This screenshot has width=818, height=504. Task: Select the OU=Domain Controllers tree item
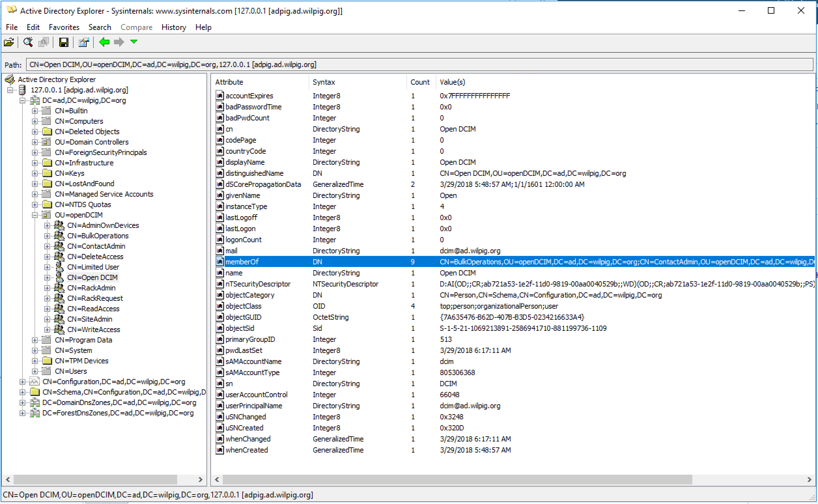[x=92, y=142]
